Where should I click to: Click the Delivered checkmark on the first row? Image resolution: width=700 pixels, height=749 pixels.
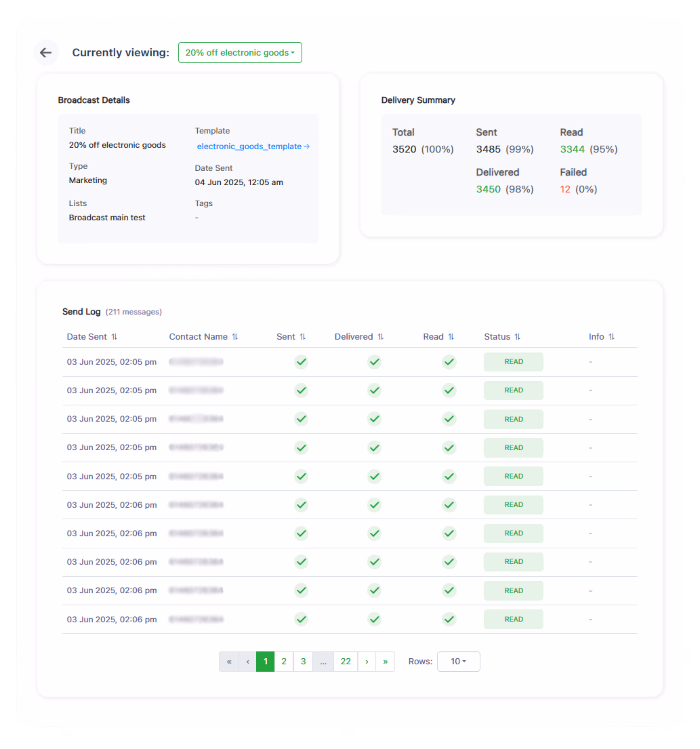(x=374, y=362)
